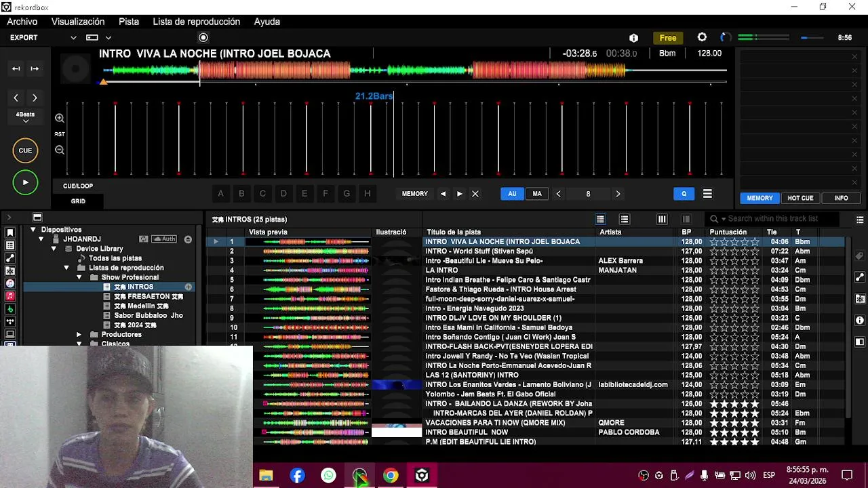Step back with the beat jump left arrow
Screen dimensions: 868x488
pyautogui.click(x=16, y=98)
